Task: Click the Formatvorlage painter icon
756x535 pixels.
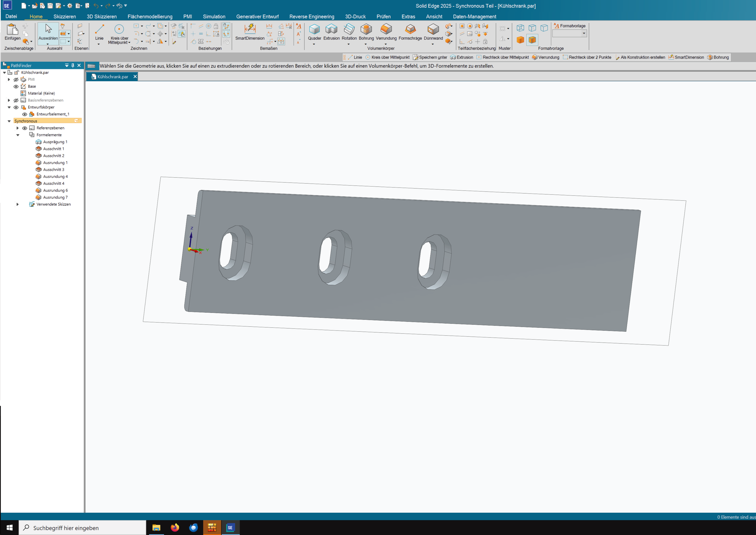Action: 556,26
